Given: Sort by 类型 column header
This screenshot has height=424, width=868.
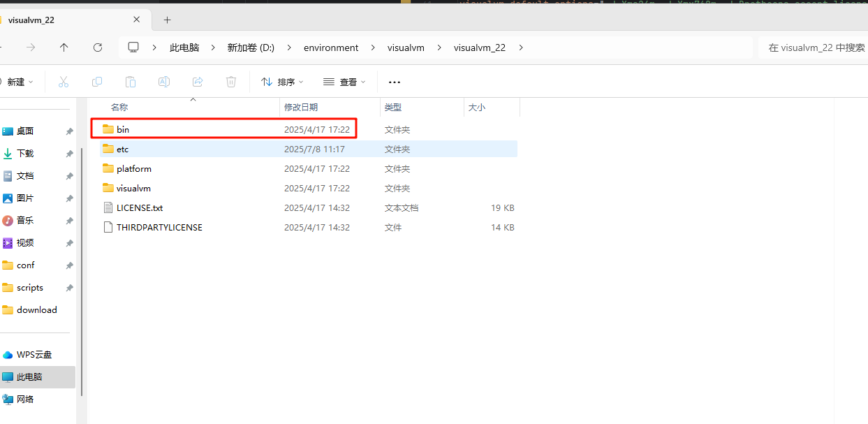Looking at the screenshot, I should [393, 107].
